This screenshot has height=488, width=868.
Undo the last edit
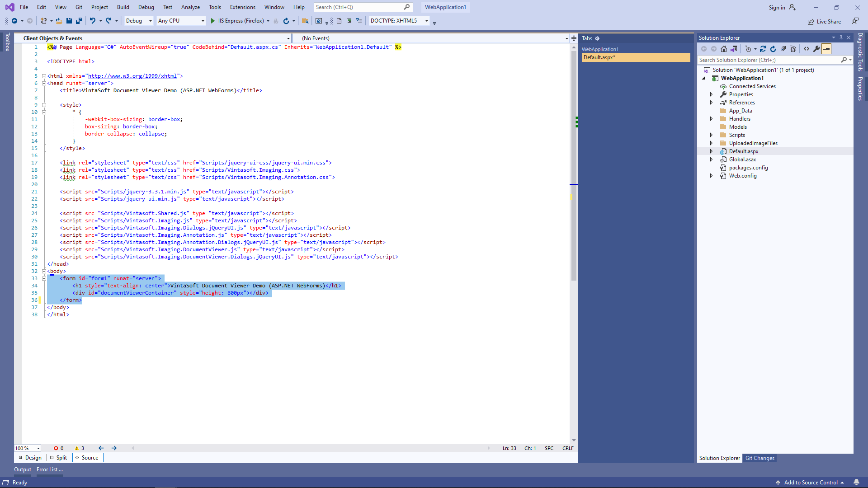click(93, 21)
